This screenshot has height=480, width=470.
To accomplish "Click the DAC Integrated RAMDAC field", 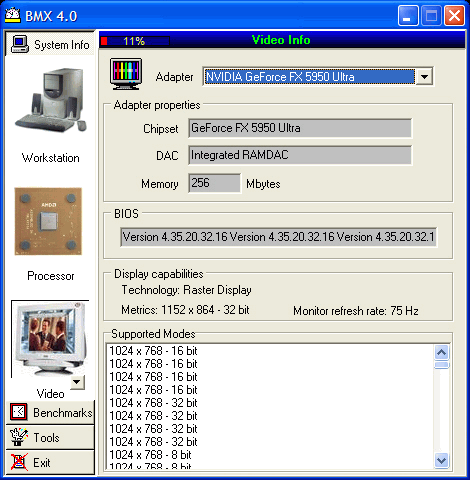I will pos(300,155).
